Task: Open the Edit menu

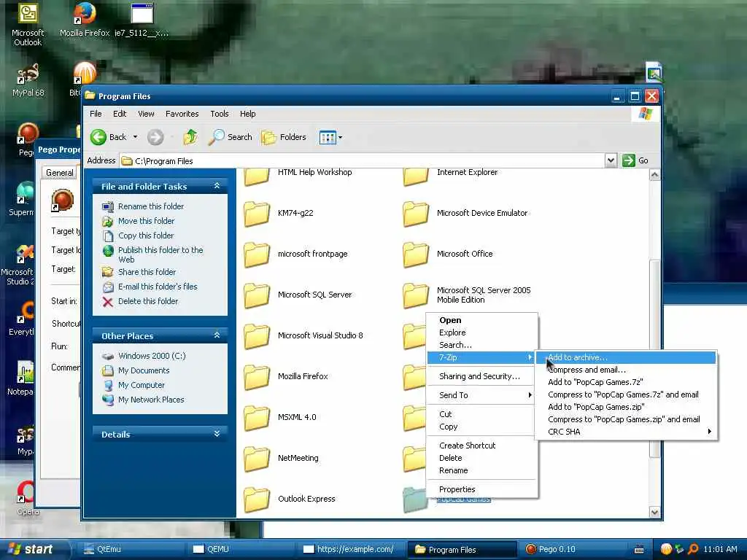Action: pyautogui.click(x=120, y=114)
